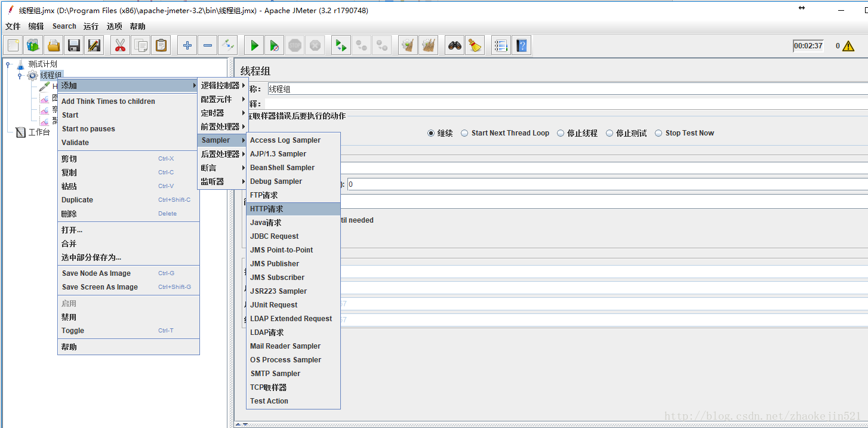Click the Remote Shutdown All icon

[382, 45]
